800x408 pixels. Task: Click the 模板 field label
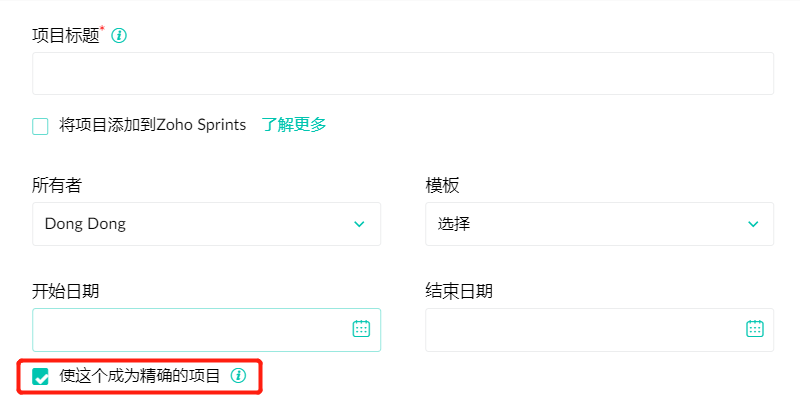click(x=442, y=186)
